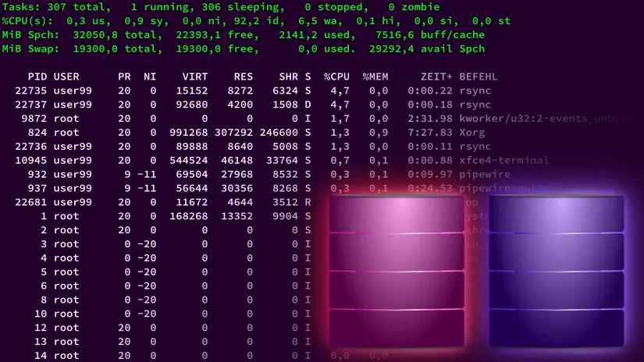This screenshot has height=362, width=644.
Task: Select the %MEM column header
Action: coord(375,77)
